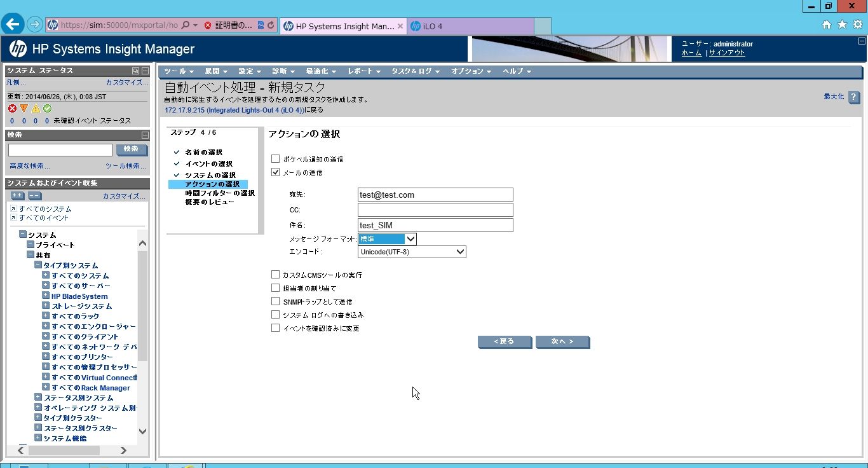Click the 宛先 email input field
This screenshot has width=868, height=468.
pos(435,195)
